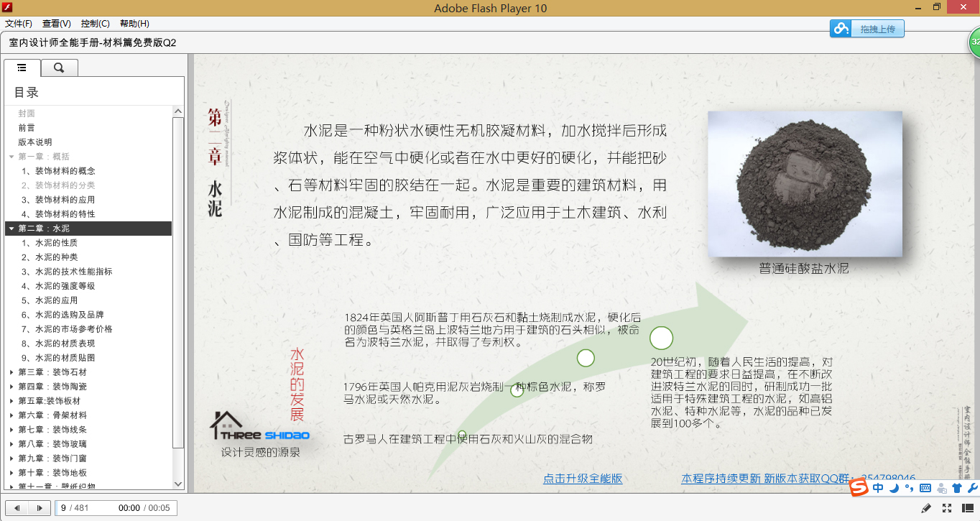Open the 帮助(H) menu
980x521 pixels.
coord(134,24)
